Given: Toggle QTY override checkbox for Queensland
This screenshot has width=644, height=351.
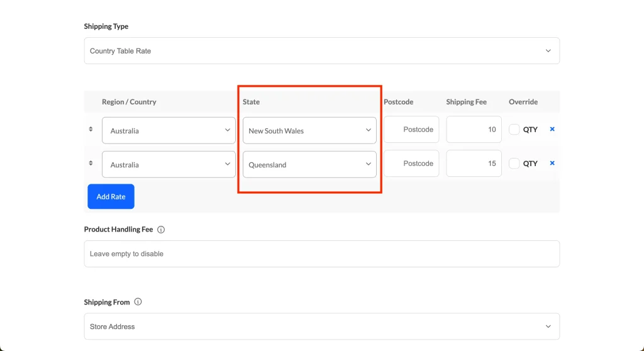Looking at the screenshot, I should 514,164.
